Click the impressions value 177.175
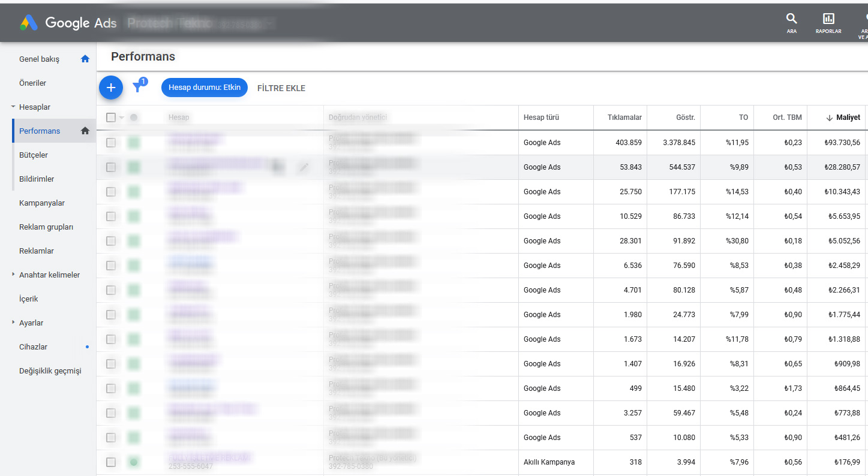868x476 pixels. [682, 192]
